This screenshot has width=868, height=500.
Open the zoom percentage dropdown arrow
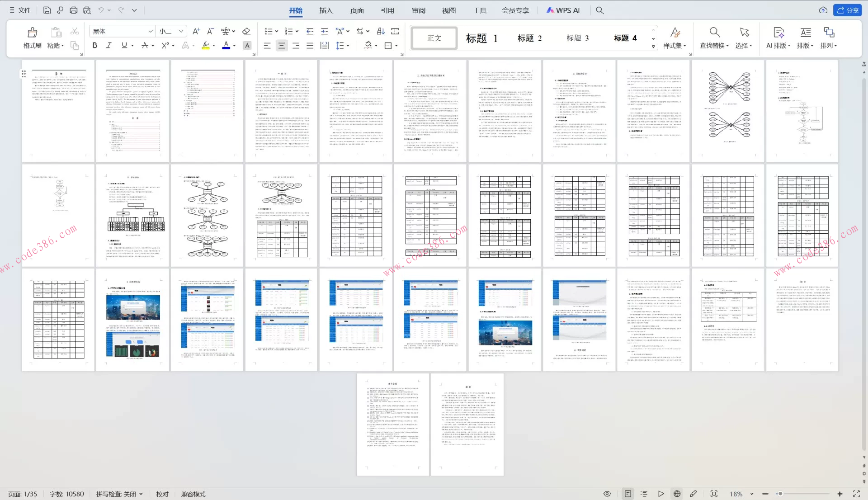pyautogui.click(x=752, y=494)
